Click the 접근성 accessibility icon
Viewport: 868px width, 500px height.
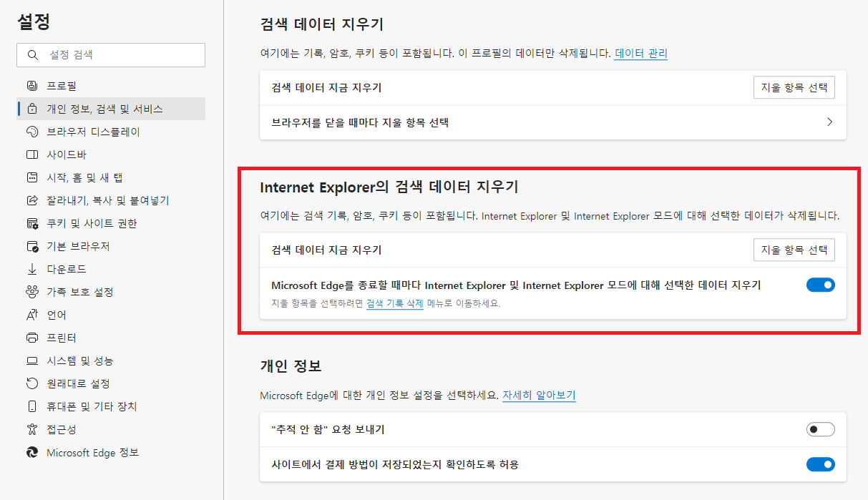tap(31, 429)
